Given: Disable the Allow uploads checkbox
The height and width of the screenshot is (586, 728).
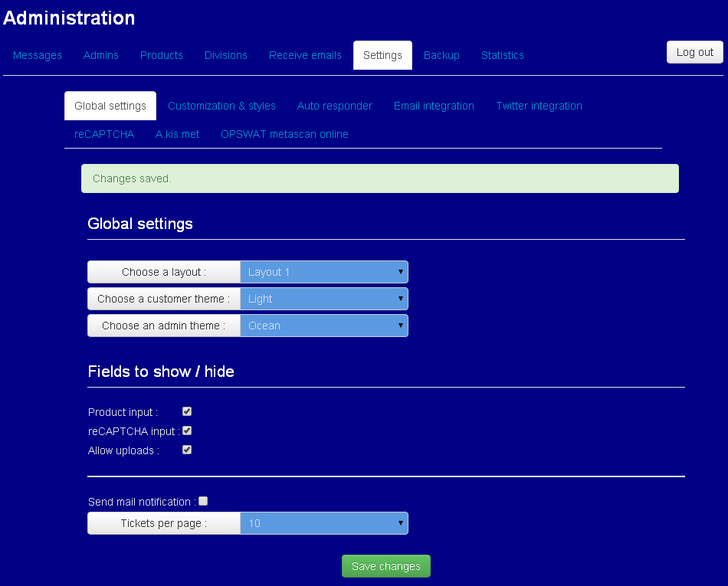Looking at the screenshot, I should [187, 450].
